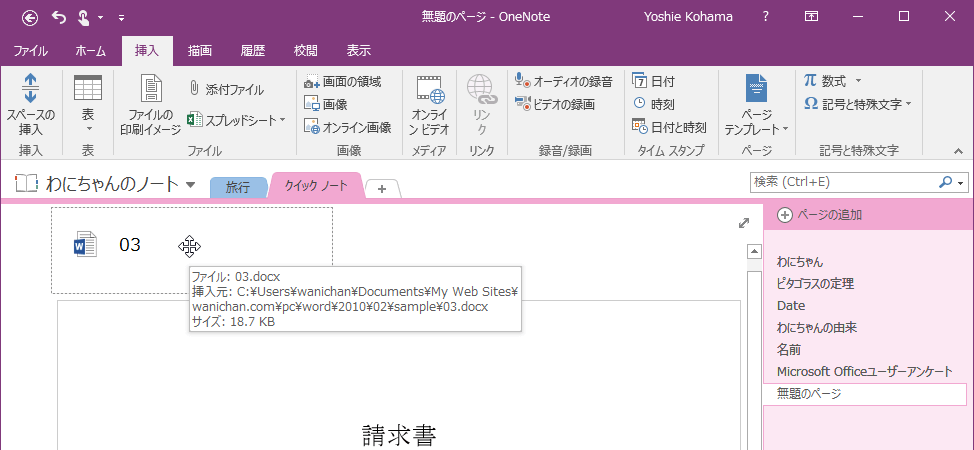The image size is (974, 450).
Task: Insert 時刻 time stamp
Action: (x=653, y=104)
